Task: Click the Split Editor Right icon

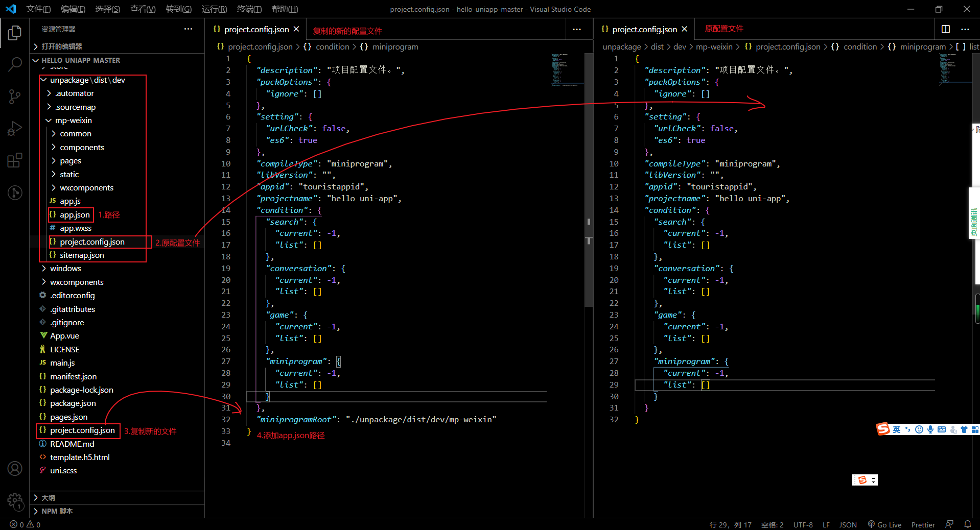Action: [946, 29]
